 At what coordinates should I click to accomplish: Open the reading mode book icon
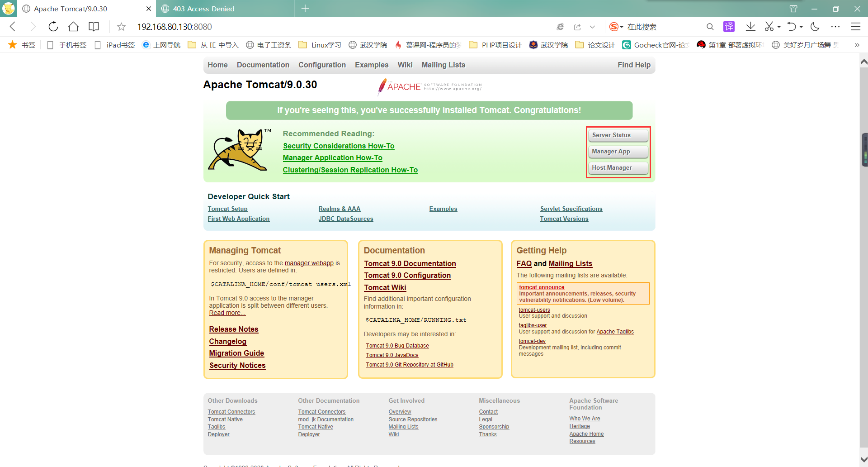[x=94, y=27]
